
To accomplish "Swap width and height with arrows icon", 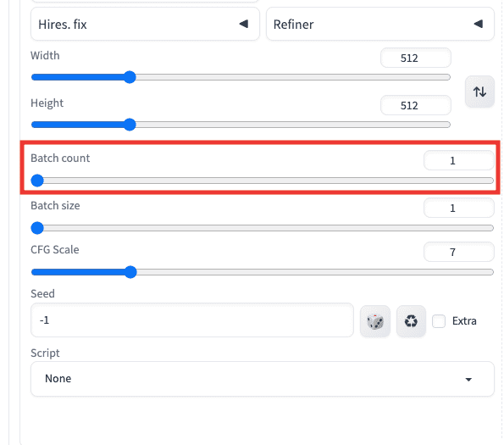I will point(479,92).
